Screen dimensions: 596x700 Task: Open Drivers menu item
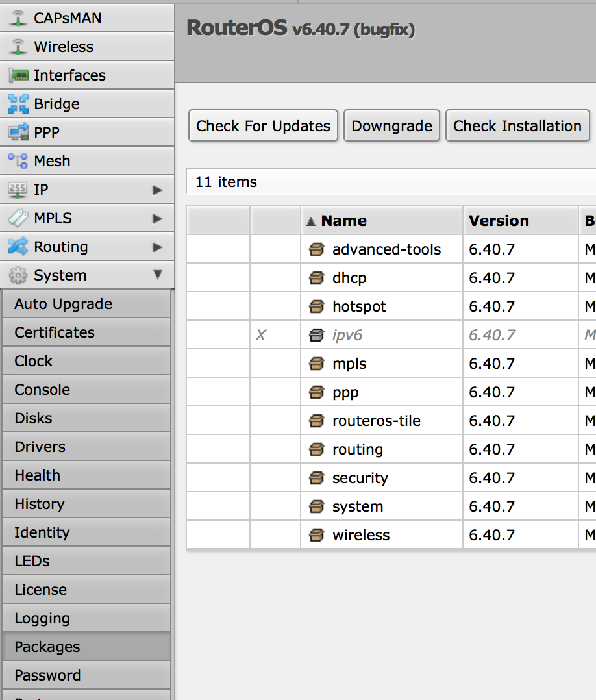[86, 447]
